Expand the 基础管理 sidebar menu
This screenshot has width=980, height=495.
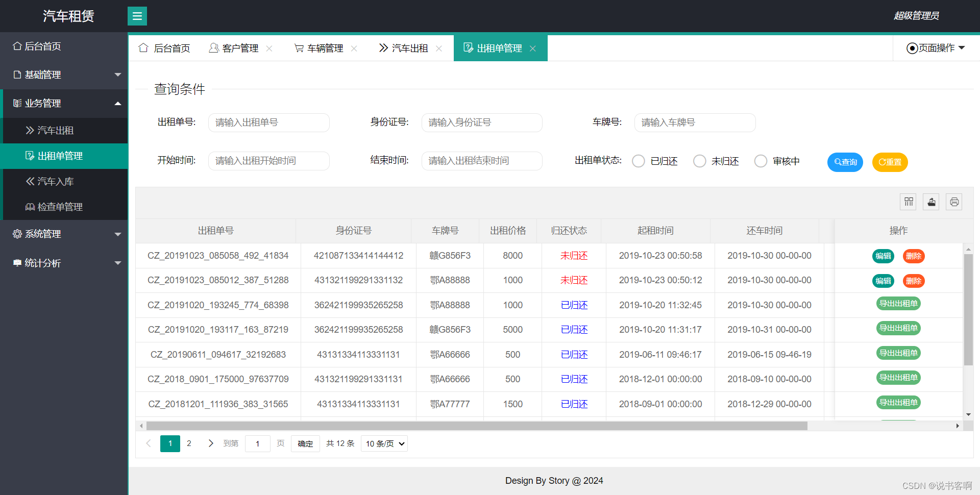[x=64, y=75]
